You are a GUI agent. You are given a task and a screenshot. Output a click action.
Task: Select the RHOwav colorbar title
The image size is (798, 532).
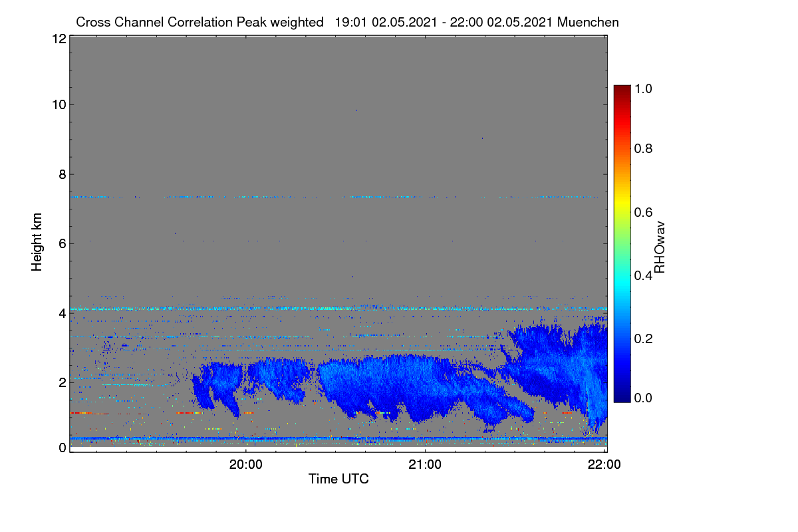tap(660, 247)
